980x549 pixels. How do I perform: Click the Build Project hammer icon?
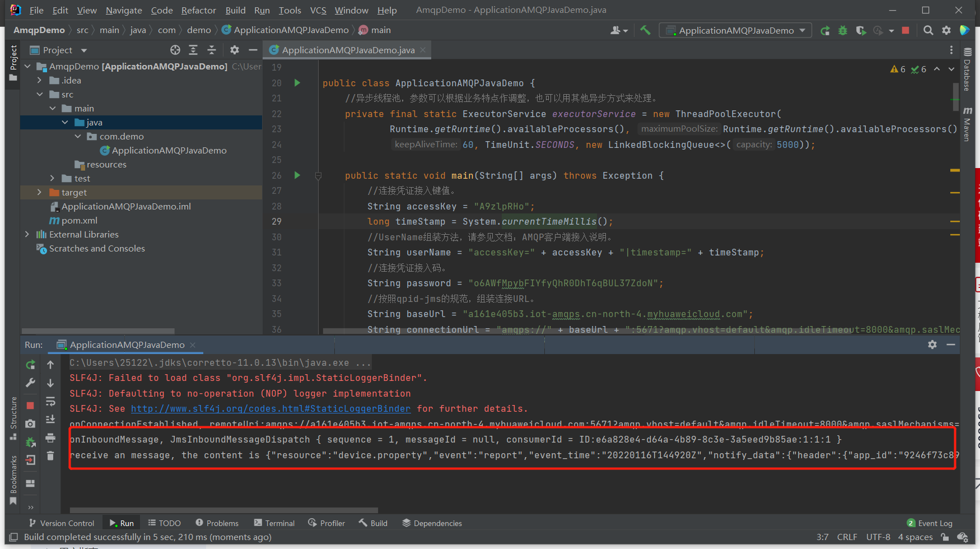click(646, 30)
